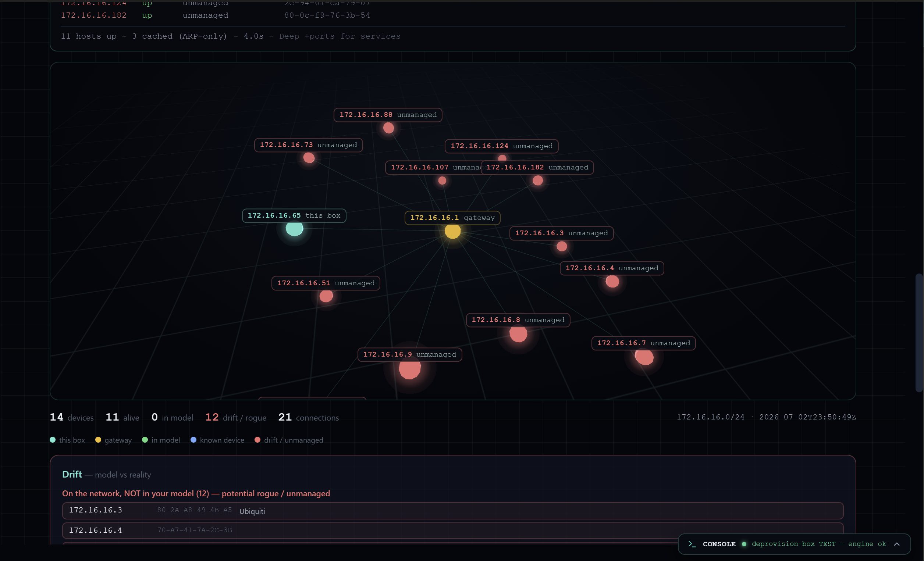Select the yellow gateway node 172.16.16.1

[453, 231]
